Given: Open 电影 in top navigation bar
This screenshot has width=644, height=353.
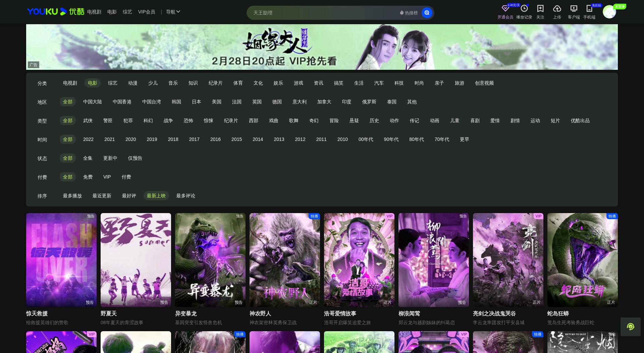Looking at the screenshot, I should click(112, 12).
